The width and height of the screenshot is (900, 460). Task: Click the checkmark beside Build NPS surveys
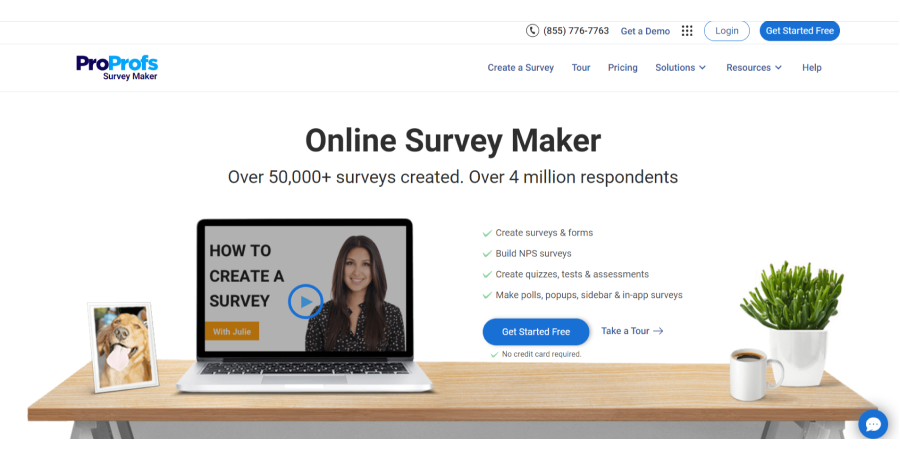487,254
